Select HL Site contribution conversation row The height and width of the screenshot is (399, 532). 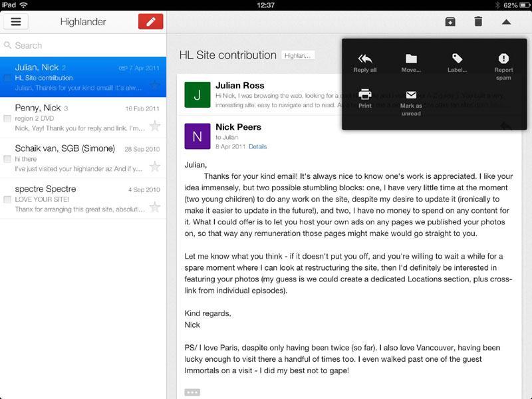pyautogui.click(x=83, y=77)
